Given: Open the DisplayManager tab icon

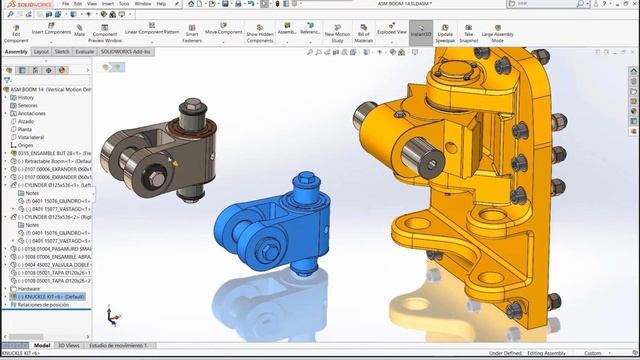Looking at the screenshot, I should (x=62, y=70).
